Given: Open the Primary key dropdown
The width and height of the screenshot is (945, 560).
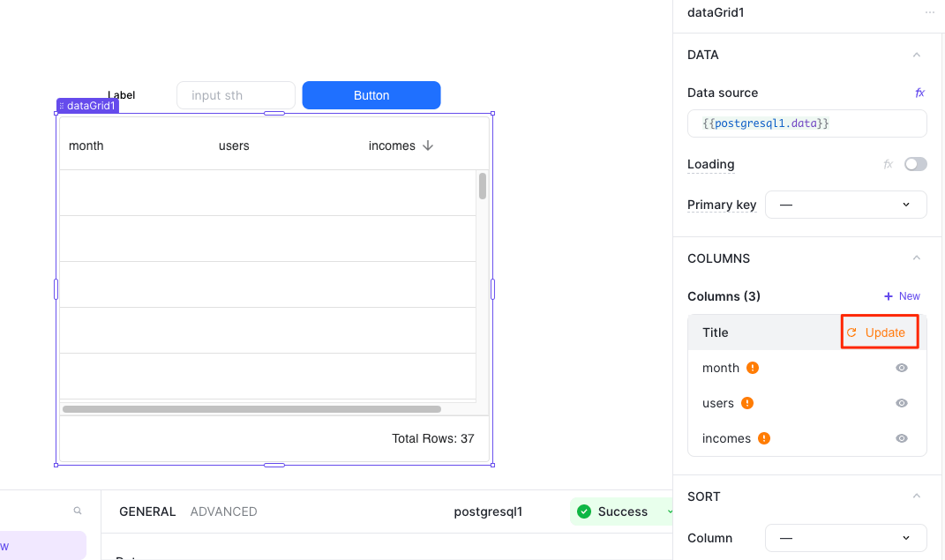Looking at the screenshot, I should pyautogui.click(x=845, y=205).
